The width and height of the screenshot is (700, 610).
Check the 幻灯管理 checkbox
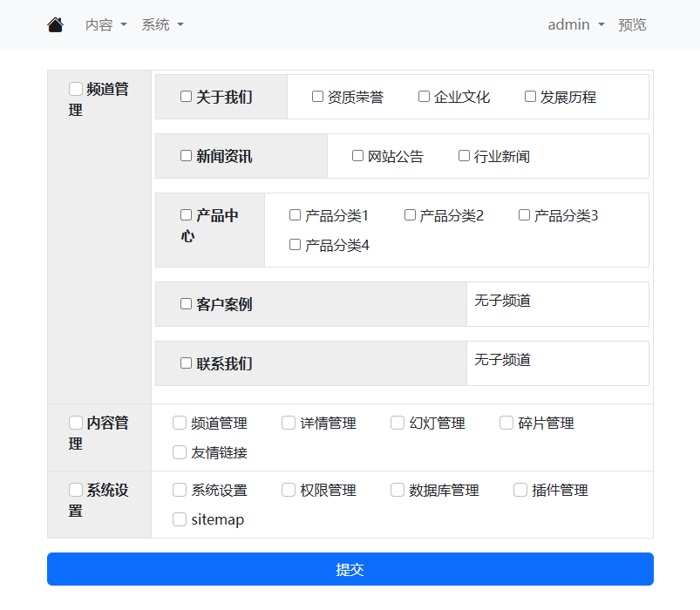397,423
